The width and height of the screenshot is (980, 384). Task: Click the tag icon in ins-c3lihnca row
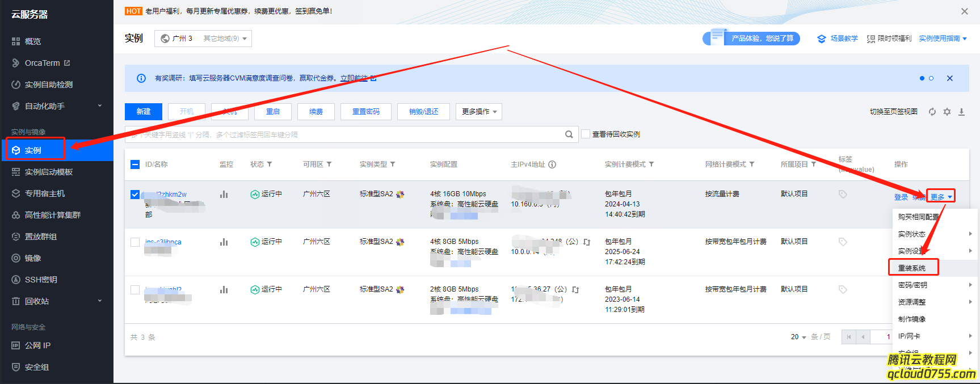(843, 242)
